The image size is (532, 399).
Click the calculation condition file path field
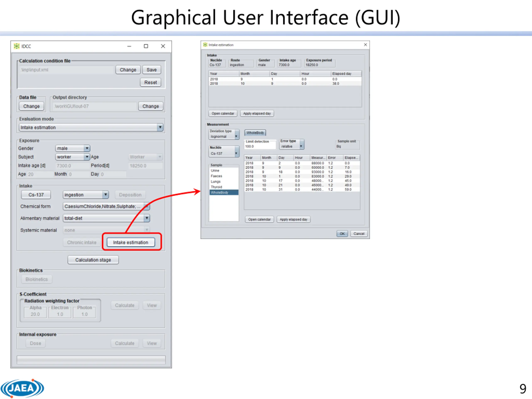66,70
